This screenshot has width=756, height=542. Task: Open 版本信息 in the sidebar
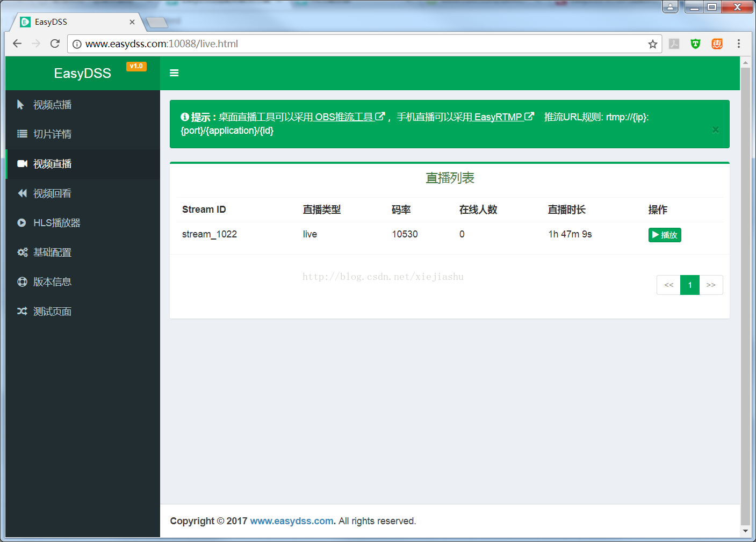83,282
